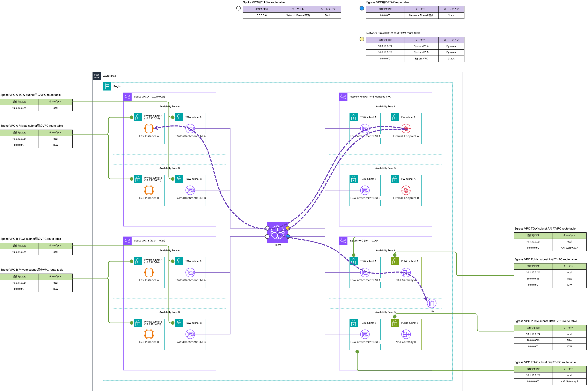Select the Region flag icon
The width and height of the screenshot is (588, 391).
click(107, 86)
